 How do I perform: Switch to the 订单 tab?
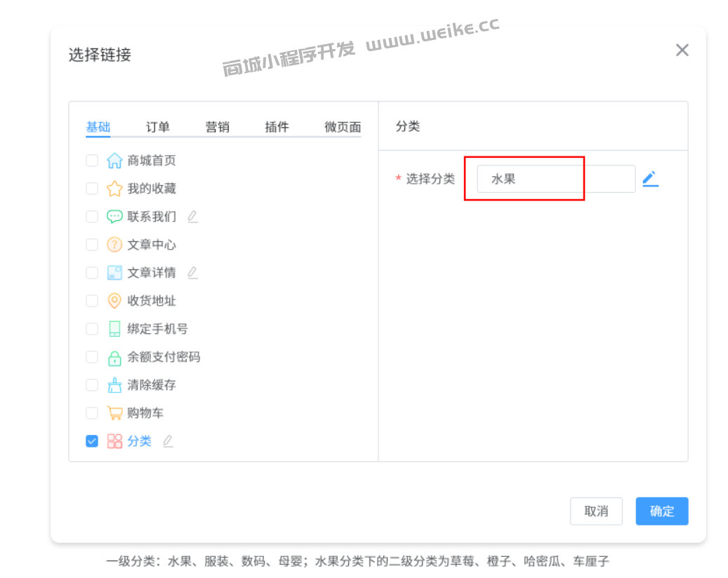[x=158, y=127]
